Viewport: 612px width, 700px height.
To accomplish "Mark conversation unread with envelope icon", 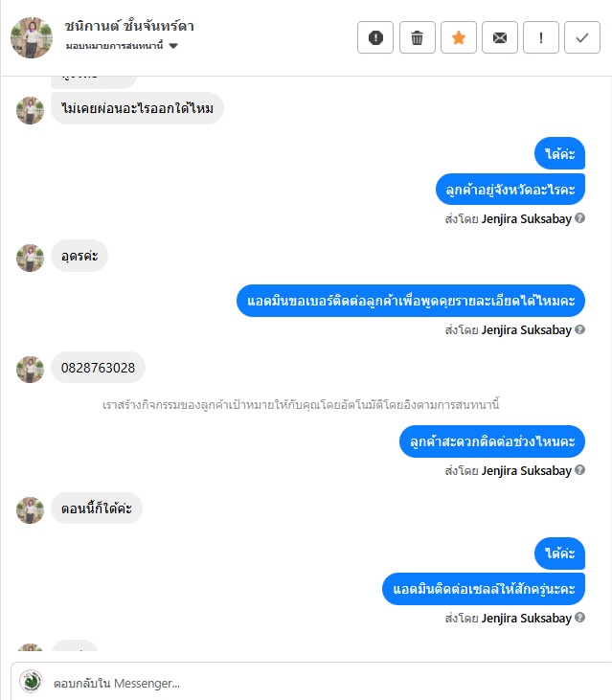I will [x=500, y=37].
